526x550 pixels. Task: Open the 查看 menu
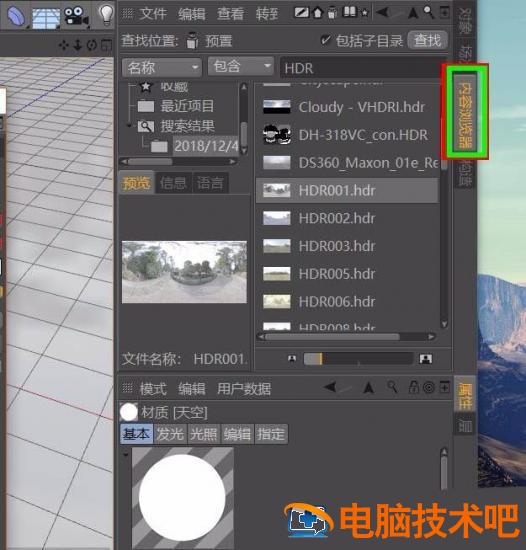tap(230, 14)
